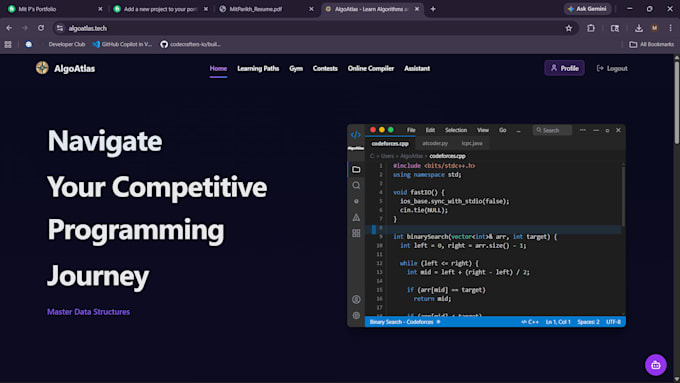680x383 pixels.
Task: Switch to the MitParikh_Resume.pdf tab
Action: (265, 9)
